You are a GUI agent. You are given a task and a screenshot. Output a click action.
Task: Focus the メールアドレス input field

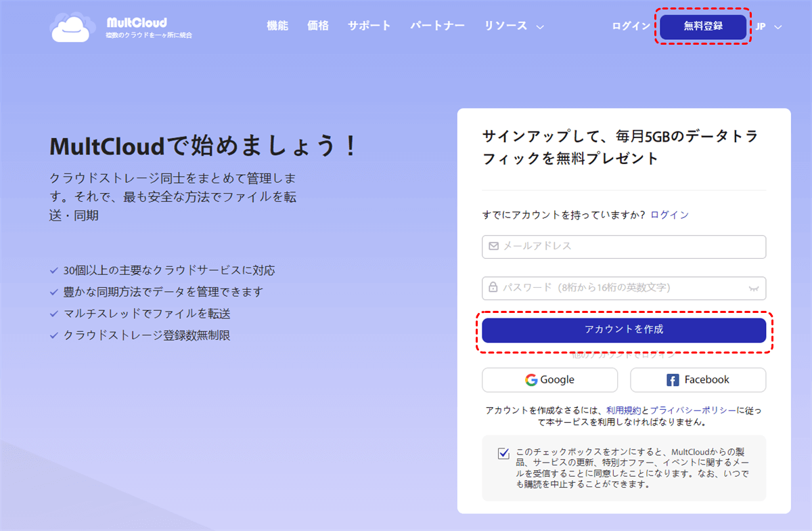624,247
